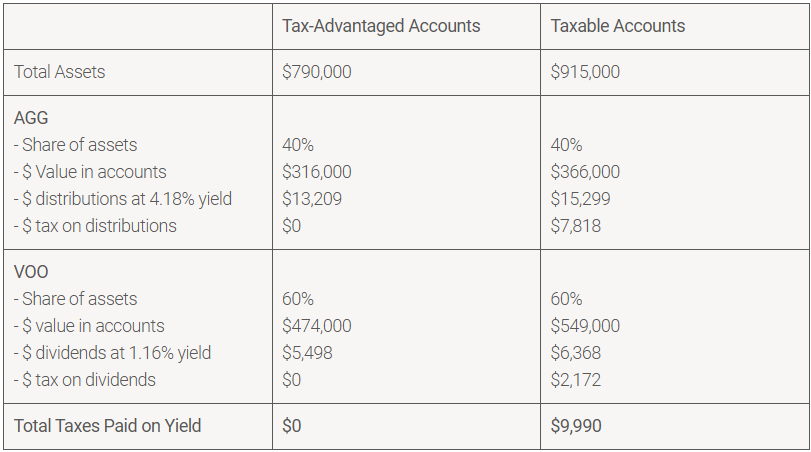The image size is (811, 452).
Task: Select the $474,000 VOO value
Action: [x=317, y=326]
